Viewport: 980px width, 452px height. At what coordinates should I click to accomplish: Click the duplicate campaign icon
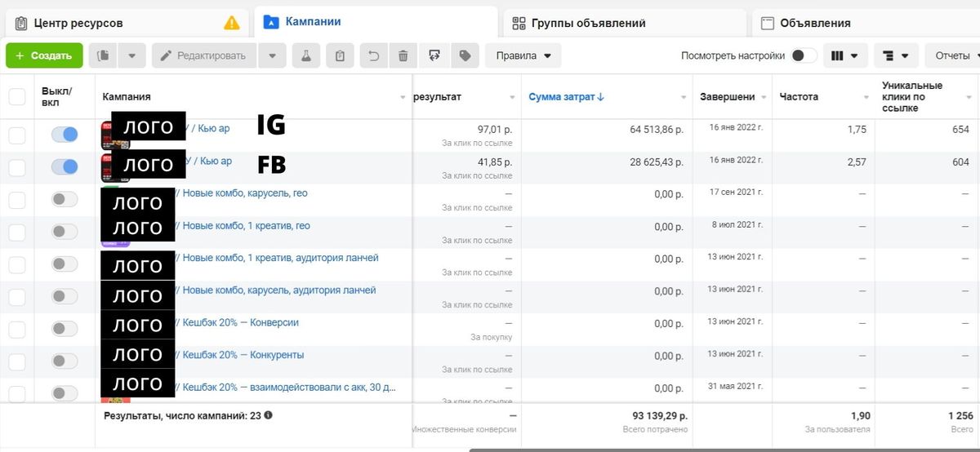pyautogui.click(x=103, y=55)
